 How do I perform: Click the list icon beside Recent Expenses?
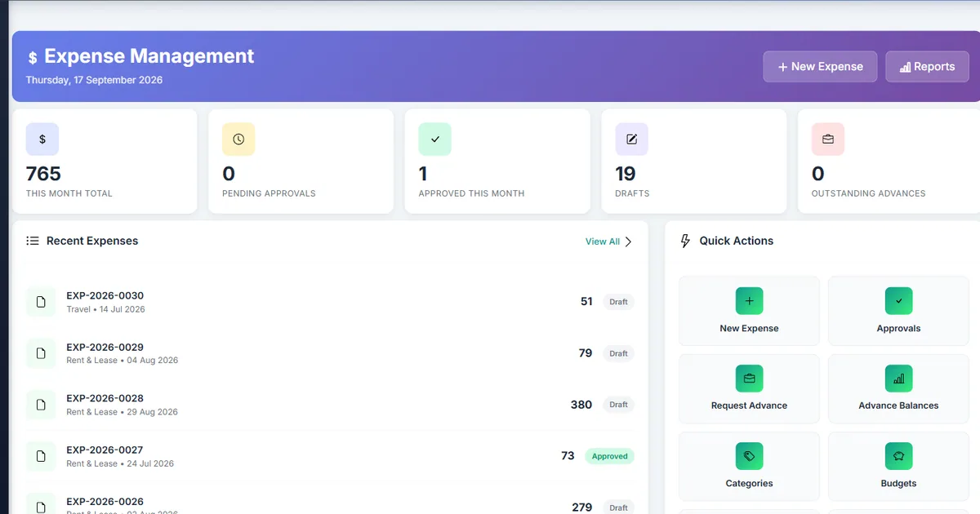click(x=33, y=241)
